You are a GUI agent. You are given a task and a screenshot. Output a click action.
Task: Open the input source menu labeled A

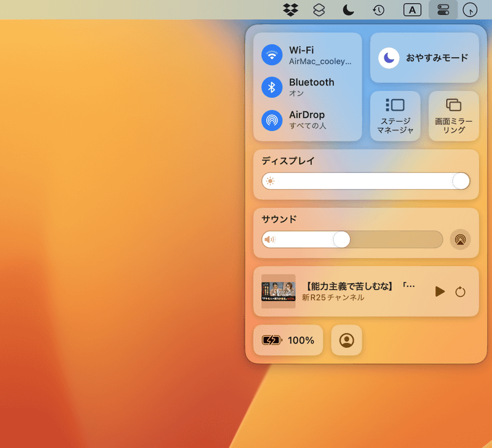click(412, 10)
